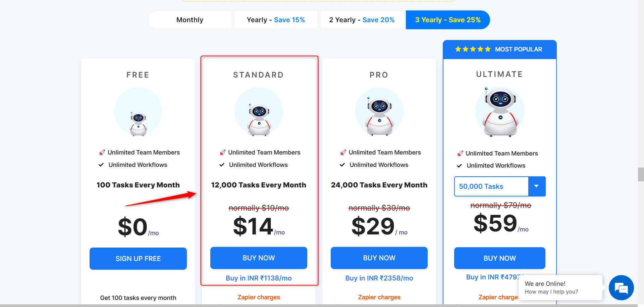
Task: Select the Monthly billing option
Action: (x=190, y=20)
